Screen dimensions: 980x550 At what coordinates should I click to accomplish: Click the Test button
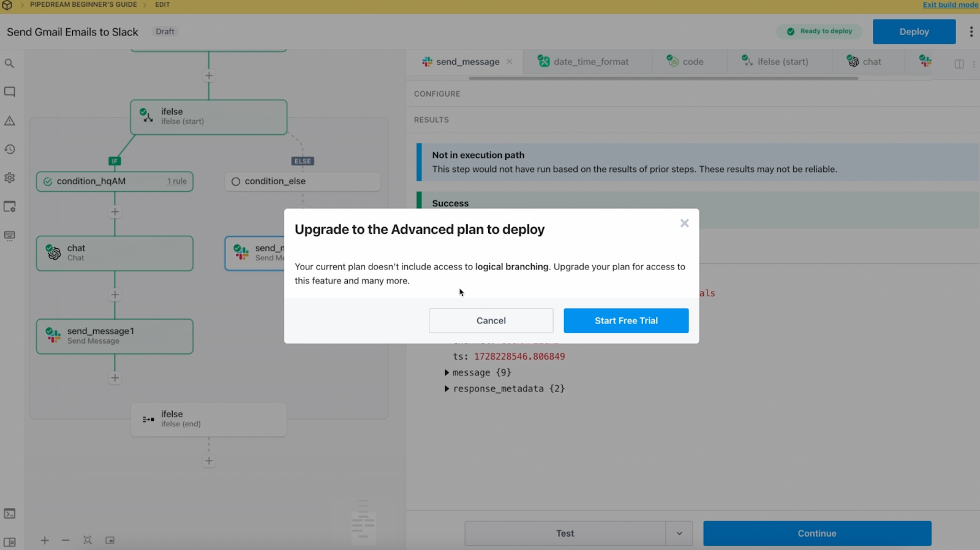[x=565, y=533]
